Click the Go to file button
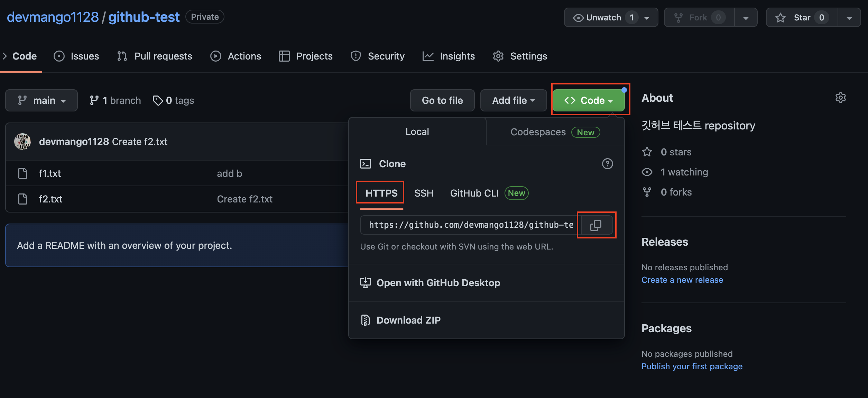The height and width of the screenshot is (398, 868). tap(442, 100)
